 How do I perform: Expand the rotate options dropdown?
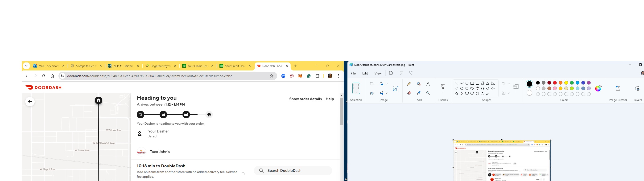[x=387, y=84]
